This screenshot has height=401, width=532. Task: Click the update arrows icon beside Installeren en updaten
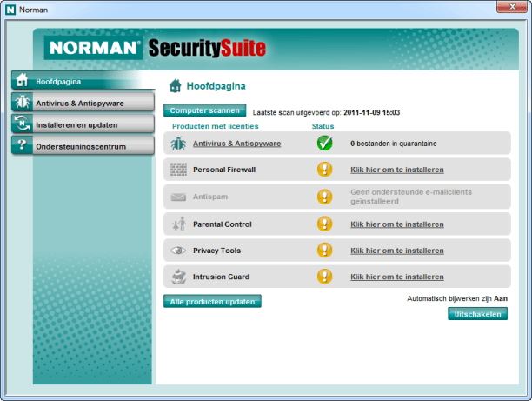coord(23,124)
